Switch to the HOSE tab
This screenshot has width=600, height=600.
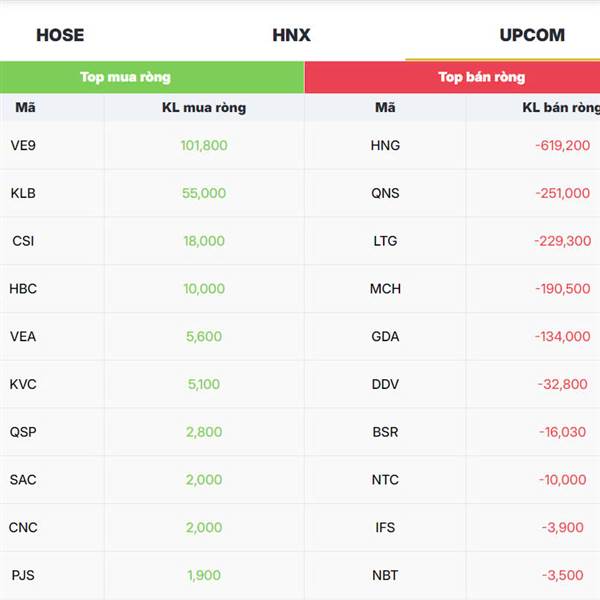(60, 35)
